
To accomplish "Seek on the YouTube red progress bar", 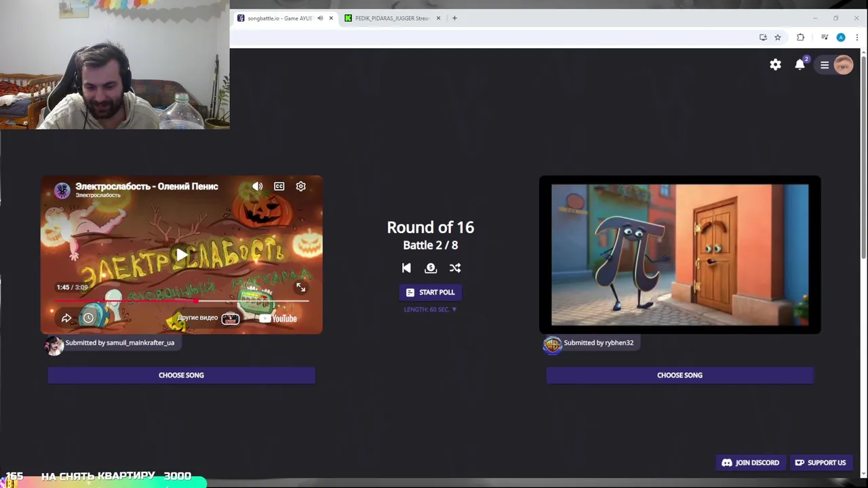I will [181, 300].
